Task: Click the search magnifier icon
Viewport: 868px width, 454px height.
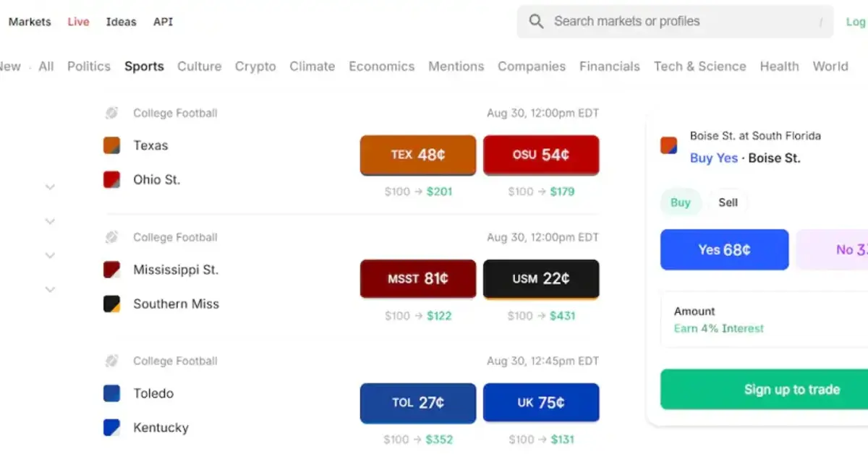Action: click(x=536, y=22)
